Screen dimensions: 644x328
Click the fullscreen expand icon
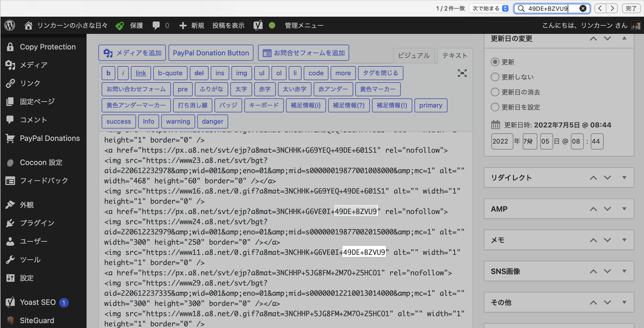(463, 73)
